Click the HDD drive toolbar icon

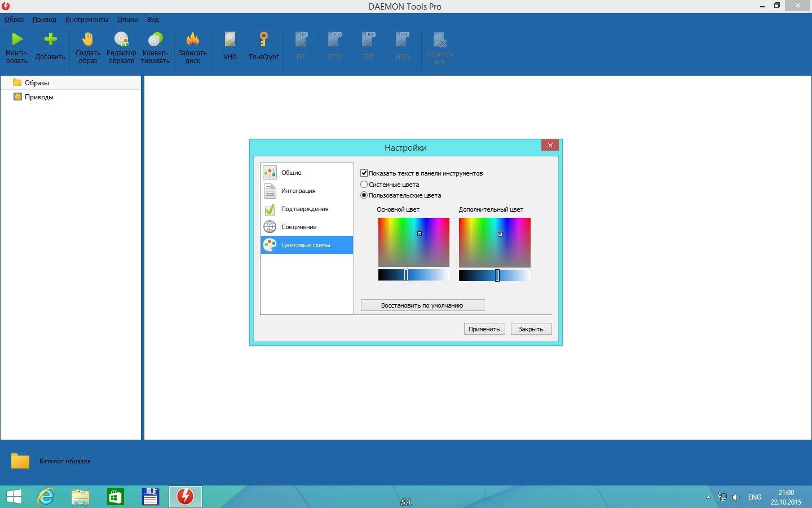(403, 39)
